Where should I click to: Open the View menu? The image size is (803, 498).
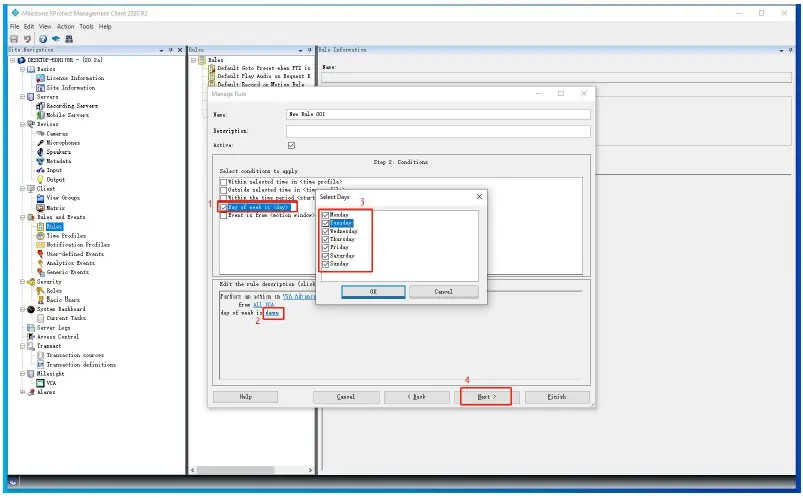(45, 27)
